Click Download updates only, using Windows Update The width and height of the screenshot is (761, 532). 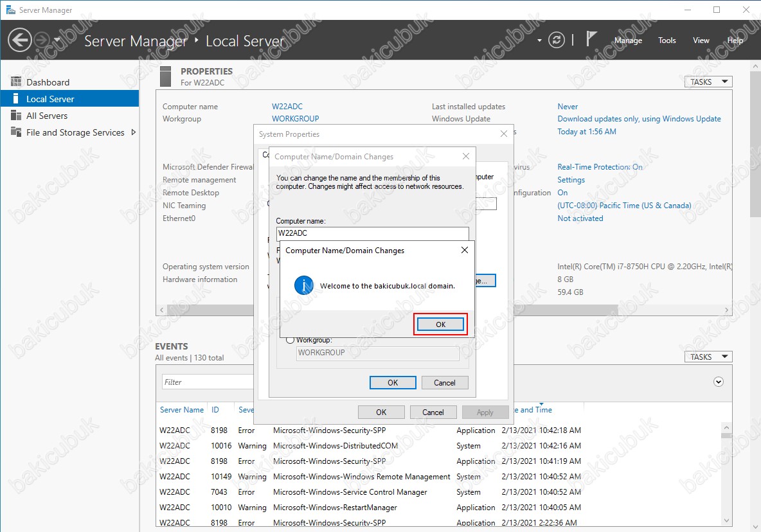tap(639, 119)
